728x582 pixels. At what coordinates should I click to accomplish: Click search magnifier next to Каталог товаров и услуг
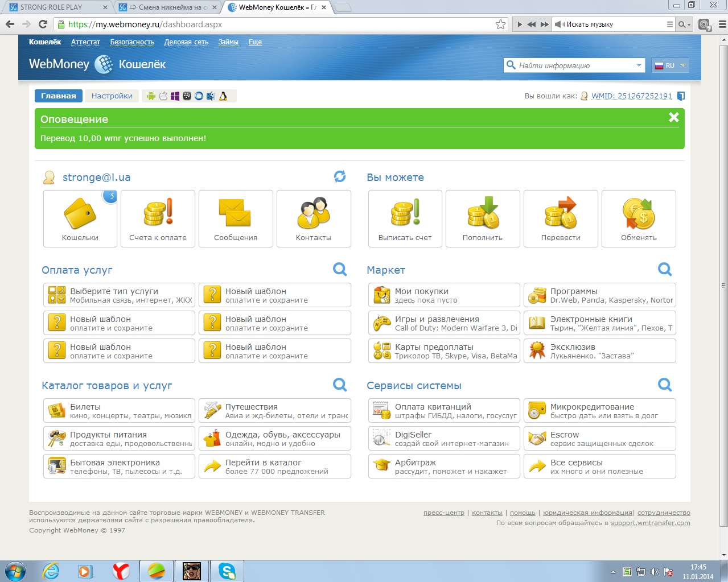(x=340, y=385)
